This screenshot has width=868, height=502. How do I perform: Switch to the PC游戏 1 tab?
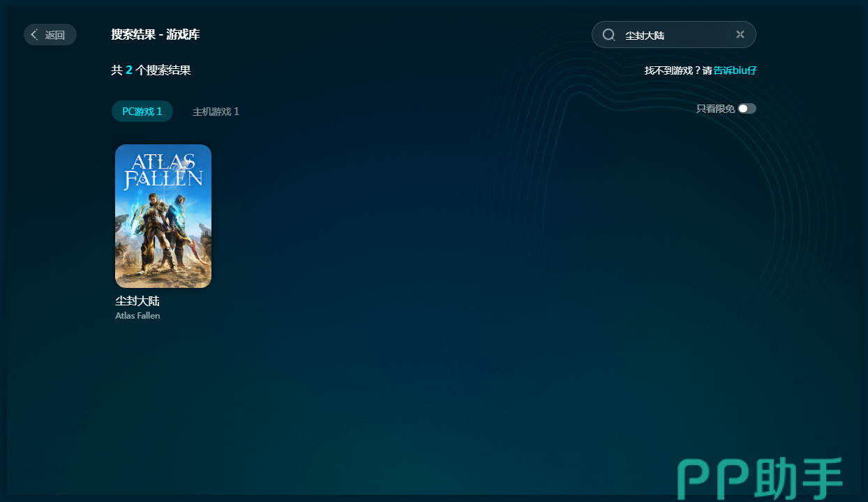click(142, 112)
